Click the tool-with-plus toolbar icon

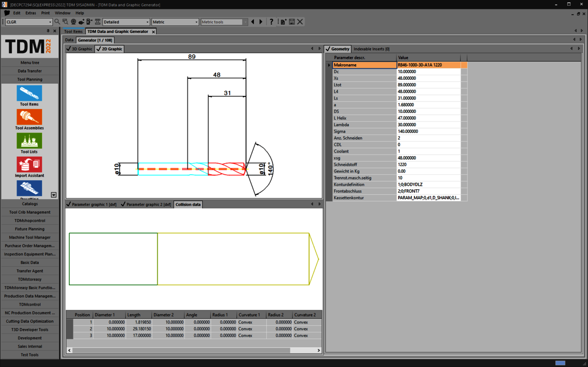pos(81,22)
